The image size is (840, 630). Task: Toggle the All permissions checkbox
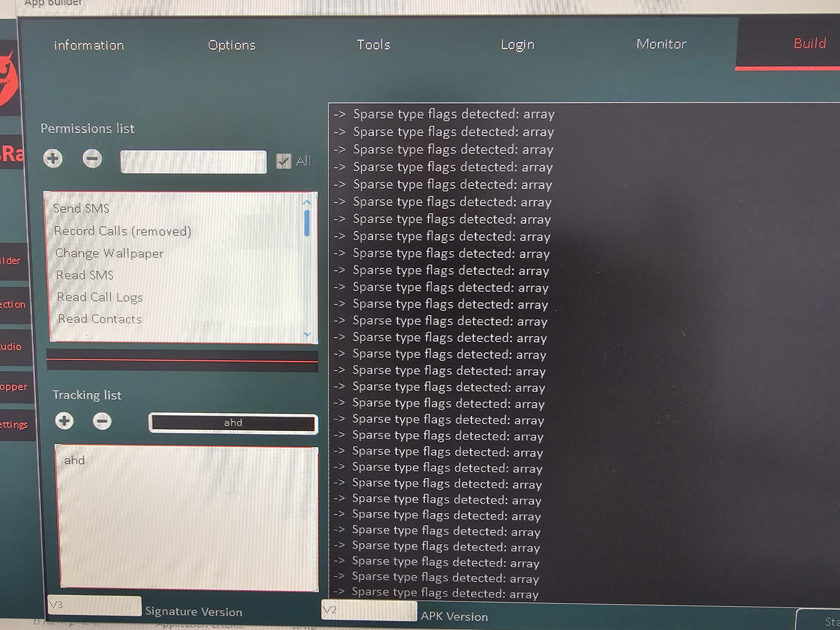click(283, 161)
